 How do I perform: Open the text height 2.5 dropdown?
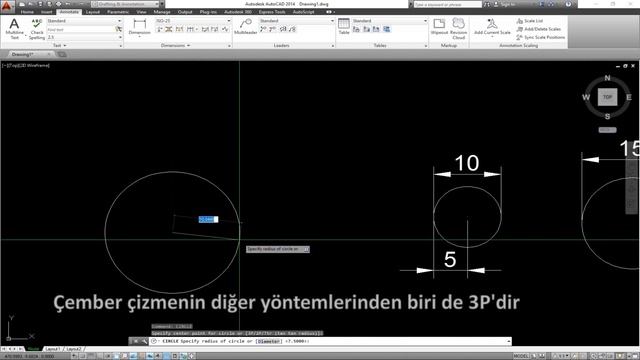(84, 37)
